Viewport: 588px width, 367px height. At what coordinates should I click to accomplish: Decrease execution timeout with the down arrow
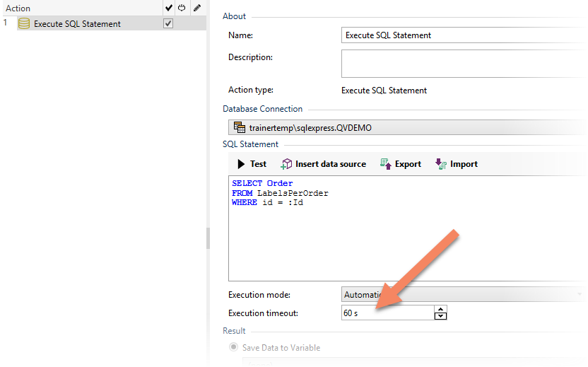click(x=441, y=316)
